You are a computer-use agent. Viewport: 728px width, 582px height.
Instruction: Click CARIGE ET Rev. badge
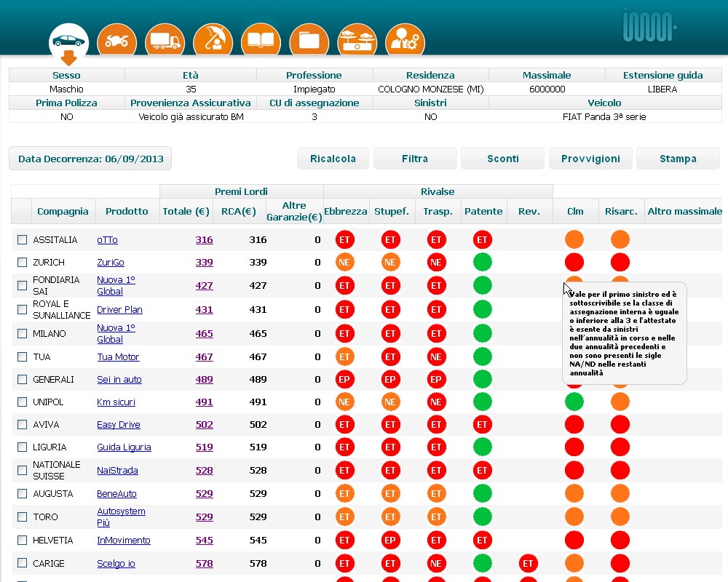tap(528, 563)
